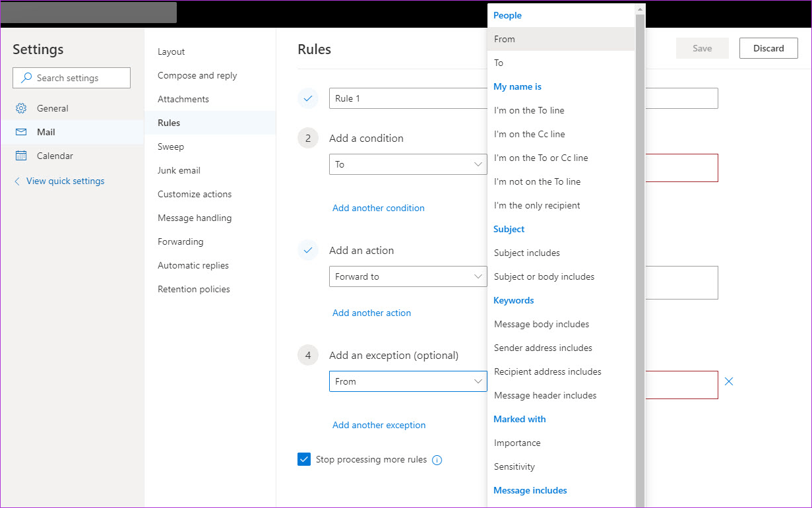The height and width of the screenshot is (508, 812).
Task: Click the info icon beside Stop processing
Action: click(x=437, y=460)
